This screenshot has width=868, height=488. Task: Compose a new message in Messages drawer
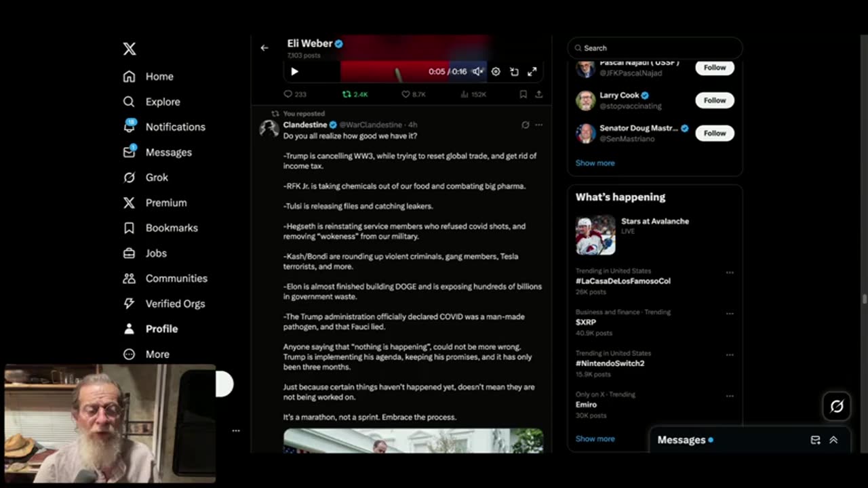[x=815, y=440]
